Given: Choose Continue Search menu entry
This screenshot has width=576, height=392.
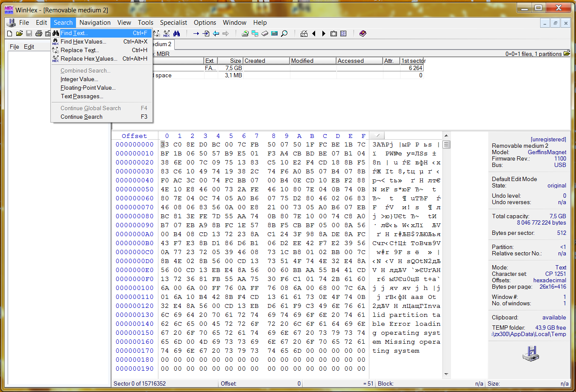Looking at the screenshot, I should [x=102, y=117].
